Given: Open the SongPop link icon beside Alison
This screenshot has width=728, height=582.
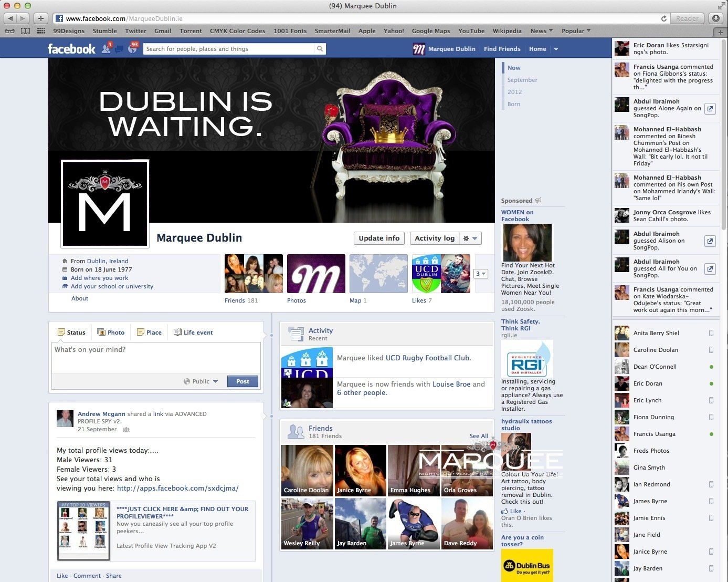Looking at the screenshot, I should pyautogui.click(x=710, y=241).
